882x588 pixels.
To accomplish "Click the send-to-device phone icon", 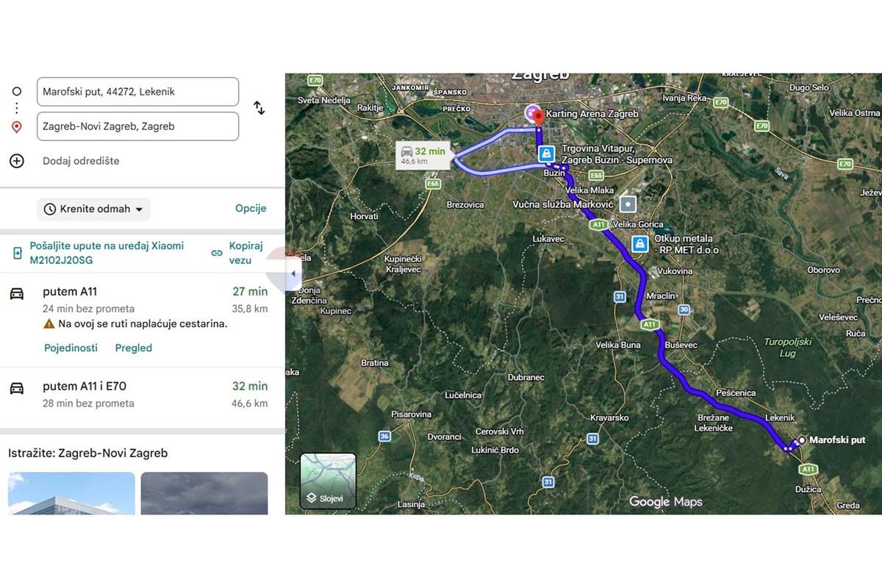I will 18,254.
